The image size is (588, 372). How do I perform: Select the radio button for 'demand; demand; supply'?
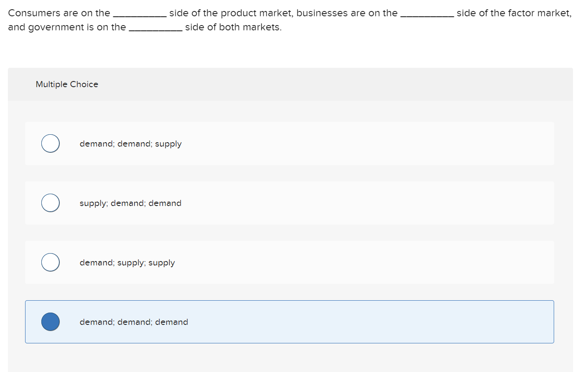[50, 143]
